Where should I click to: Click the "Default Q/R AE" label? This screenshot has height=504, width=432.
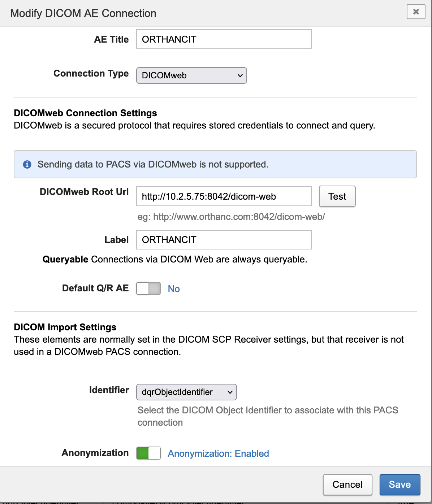click(95, 288)
